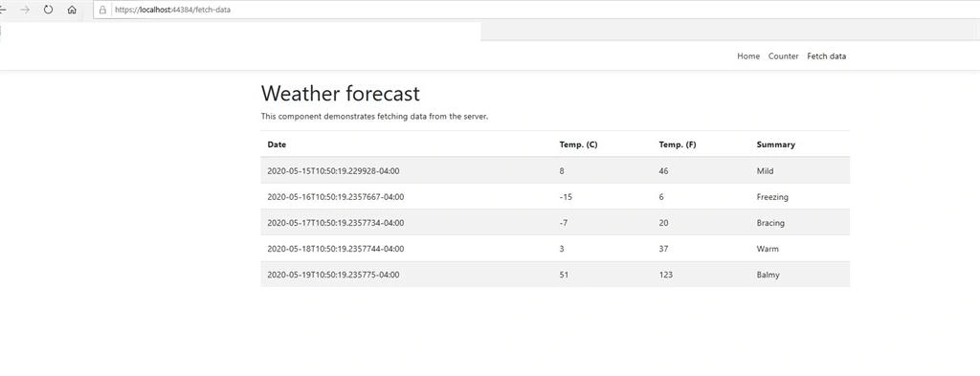The image size is (980, 376).
Task: Click the Summary column header
Action: [x=775, y=144]
